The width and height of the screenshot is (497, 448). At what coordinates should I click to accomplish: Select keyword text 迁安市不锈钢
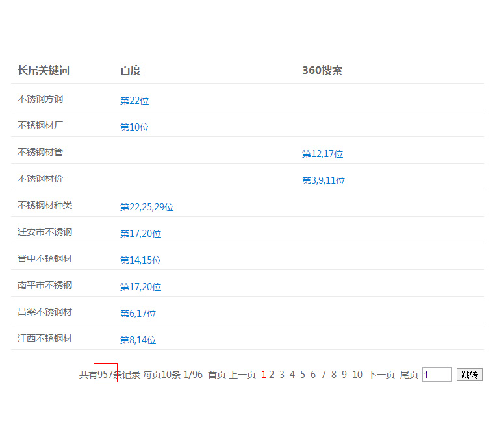45,232
